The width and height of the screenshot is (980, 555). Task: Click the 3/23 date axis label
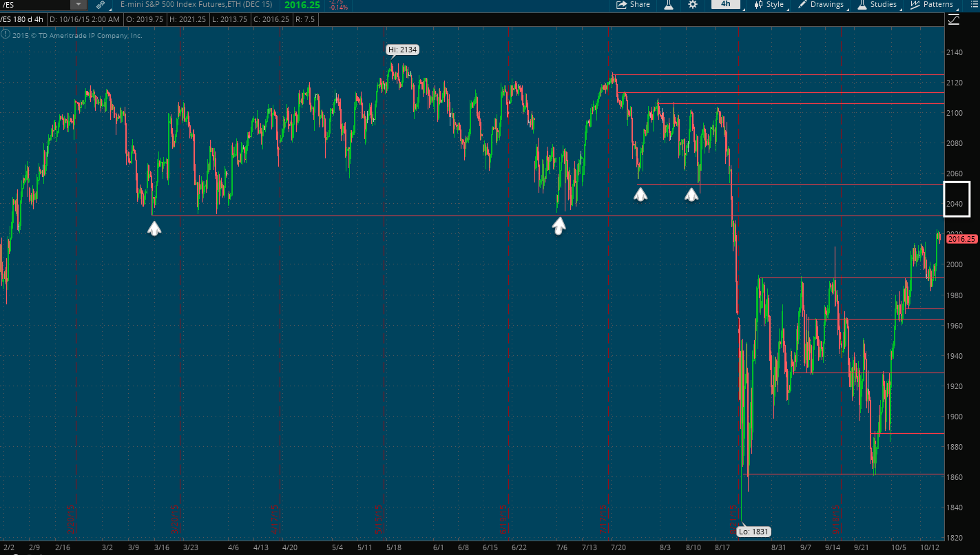(x=191, y=548)
